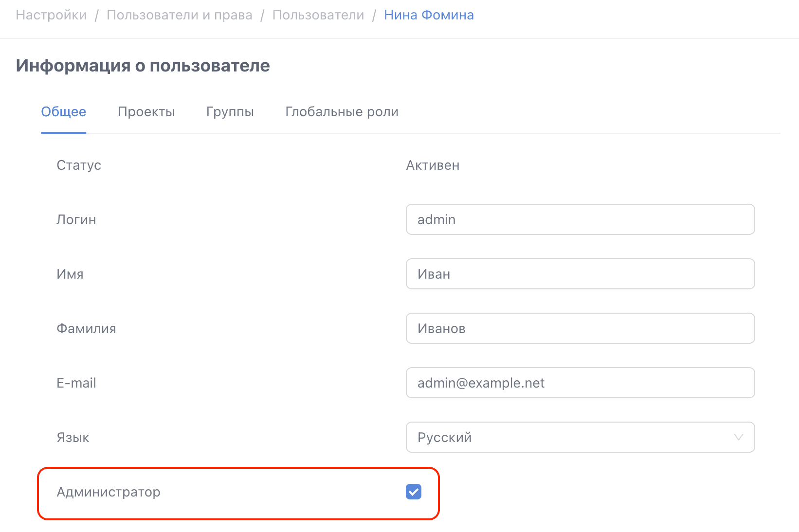This screenshot has height=532, width=799.
Task: Focus the E-mail field admin@example.net
Action: point(580,383)
